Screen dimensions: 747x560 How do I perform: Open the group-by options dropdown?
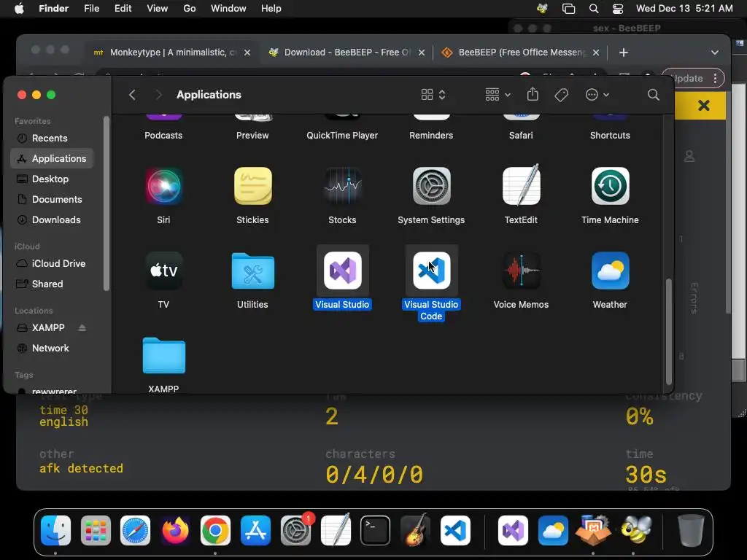(x=498, y=95)
